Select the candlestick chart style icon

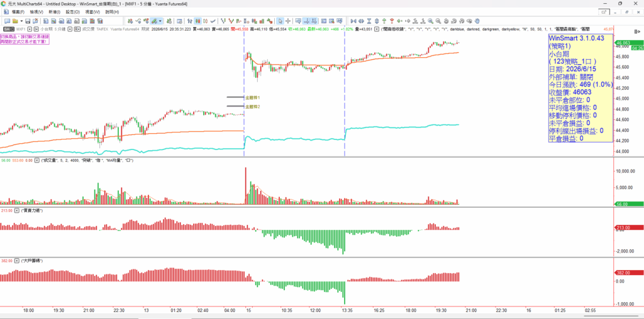pyautogui.click(x=198, y=21)
